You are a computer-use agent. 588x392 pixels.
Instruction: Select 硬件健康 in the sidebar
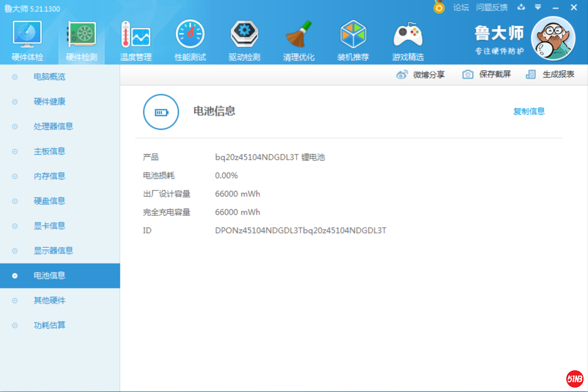pyautogui.click(x=49, y=102)
